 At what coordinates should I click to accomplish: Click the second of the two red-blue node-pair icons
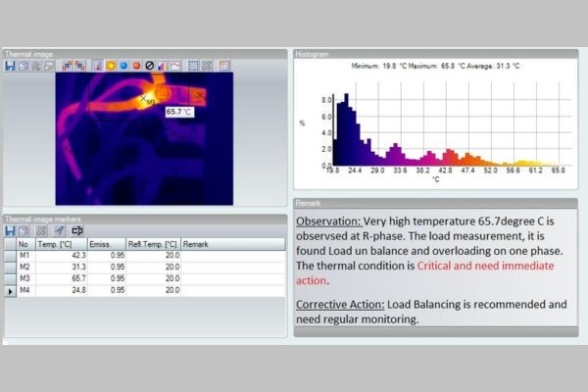point(80,66)
